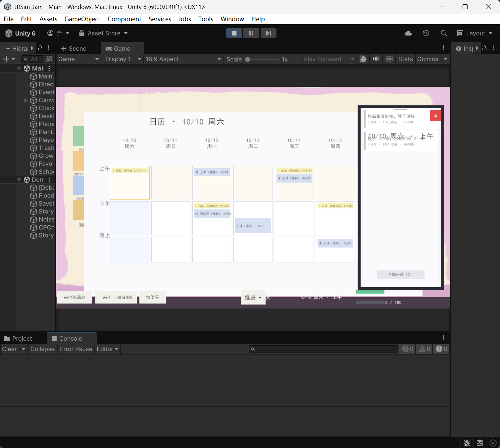Open the GameObject menu

(82, 19)
